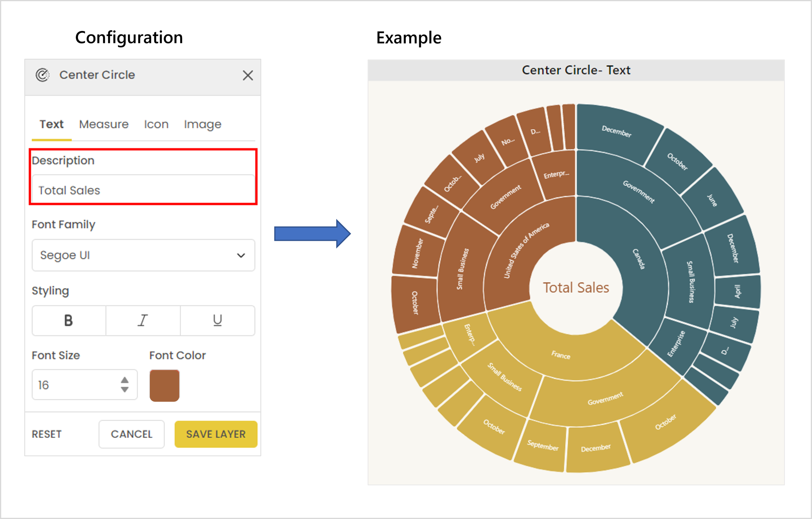Open the Image tab

(x=202, y=124)
